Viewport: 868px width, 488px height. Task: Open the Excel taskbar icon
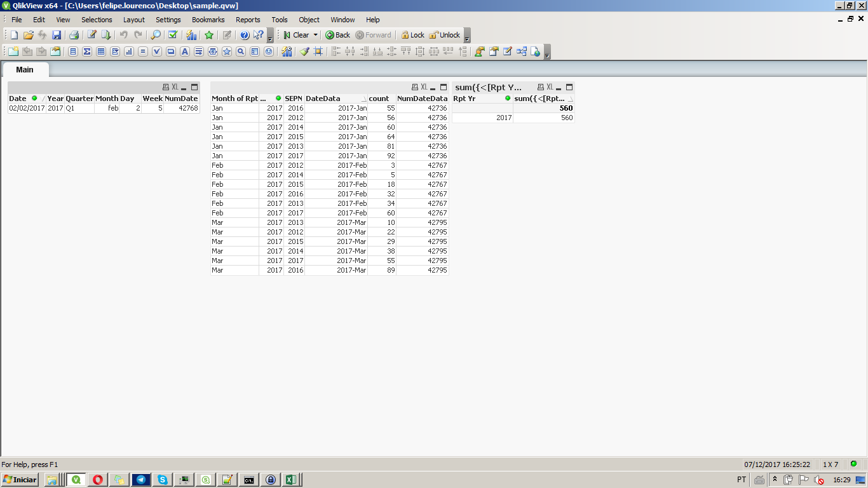point(292,480)
